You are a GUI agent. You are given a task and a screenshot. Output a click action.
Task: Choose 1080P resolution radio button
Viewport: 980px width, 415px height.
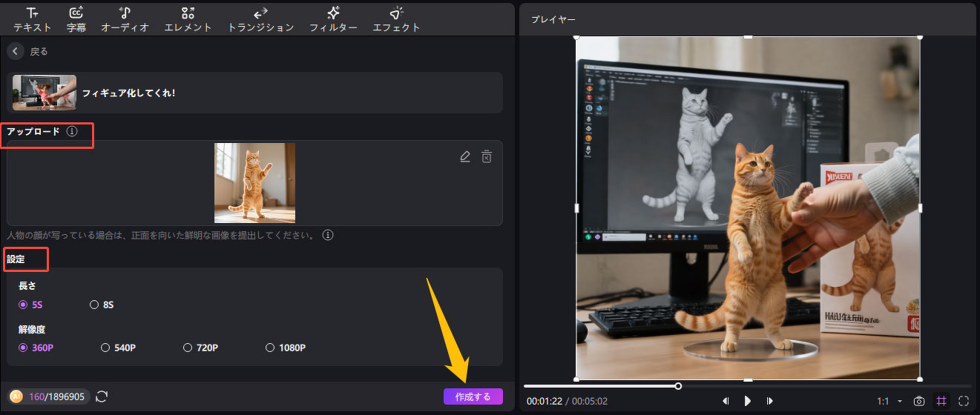[x=270, y=348]
